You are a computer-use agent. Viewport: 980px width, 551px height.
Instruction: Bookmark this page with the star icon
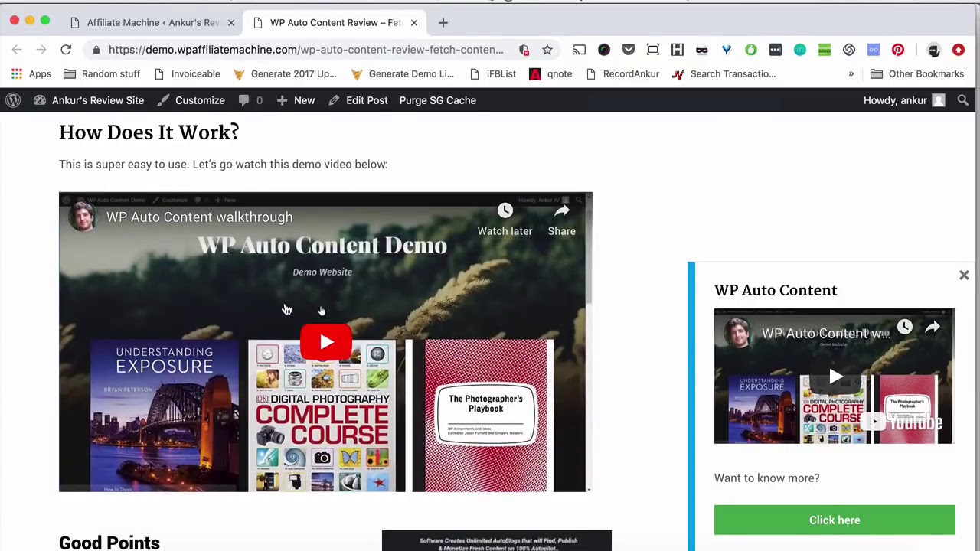[x=547, y=50]
